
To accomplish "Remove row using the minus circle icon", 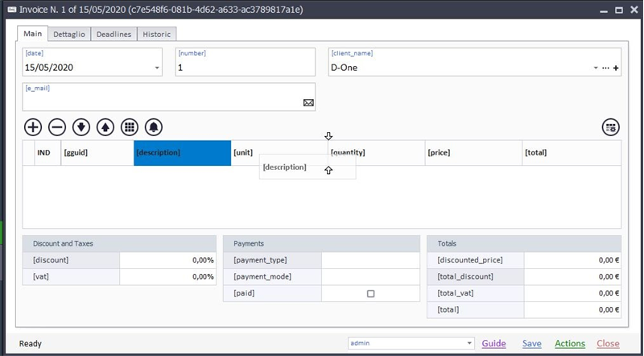I will point(57,127).
